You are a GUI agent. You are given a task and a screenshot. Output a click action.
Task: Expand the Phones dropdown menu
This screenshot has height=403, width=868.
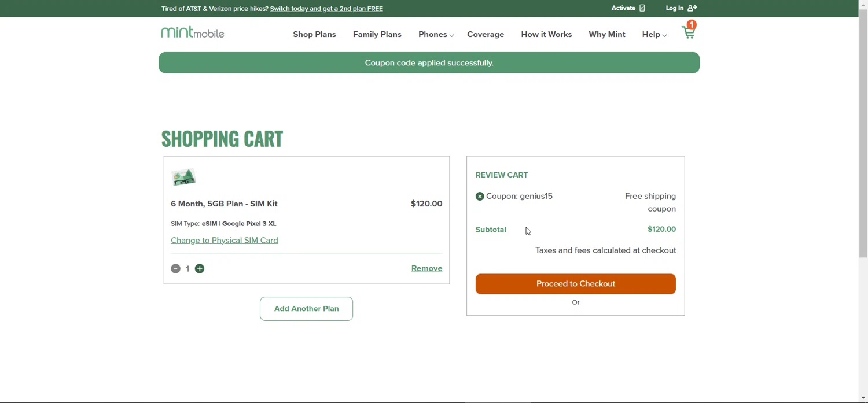(436, 35)
